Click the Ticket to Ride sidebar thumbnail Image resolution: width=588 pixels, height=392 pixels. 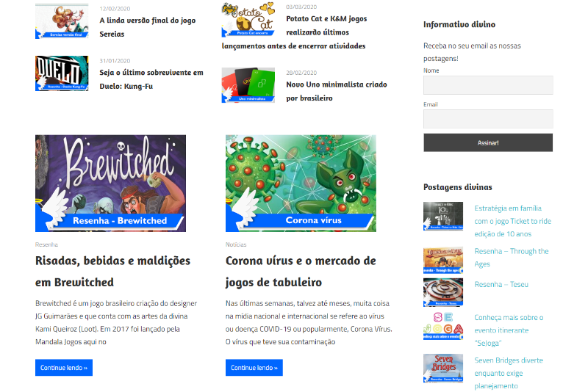(x=443, y=216)
